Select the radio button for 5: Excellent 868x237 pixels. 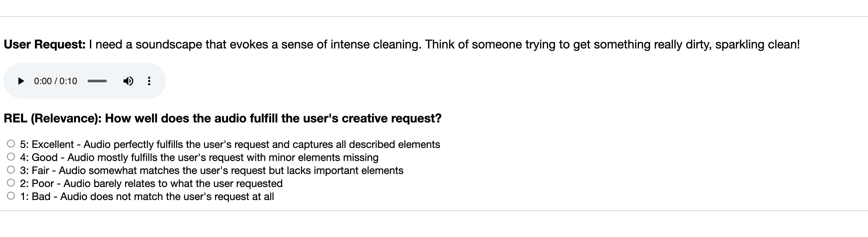pos(11,144)
